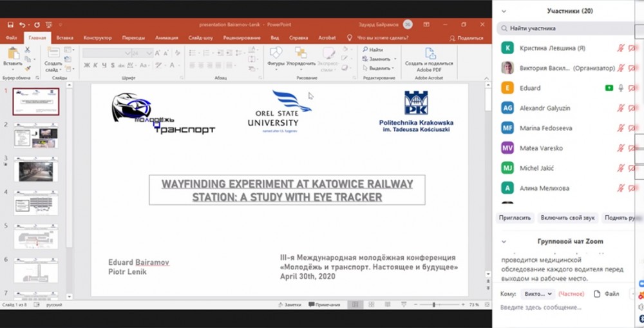The height and width of the screenshot is (328, 644).
Task: Click the Пригласить button in Zoom
Action: pos(515,218)
